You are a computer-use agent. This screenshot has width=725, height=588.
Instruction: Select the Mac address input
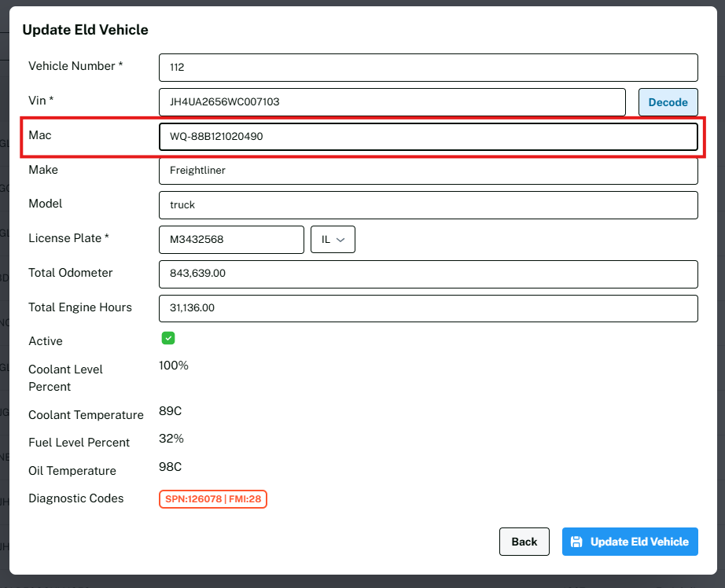coord(428,136)
